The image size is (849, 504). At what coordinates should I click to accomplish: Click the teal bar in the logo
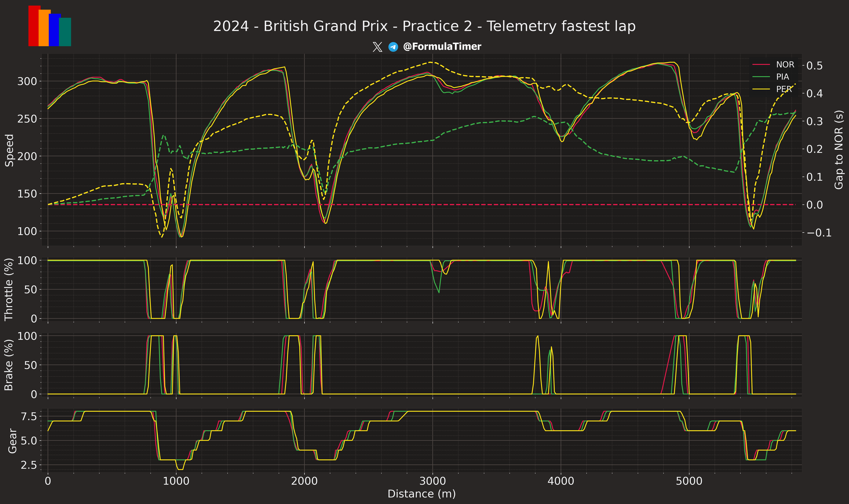65,32
